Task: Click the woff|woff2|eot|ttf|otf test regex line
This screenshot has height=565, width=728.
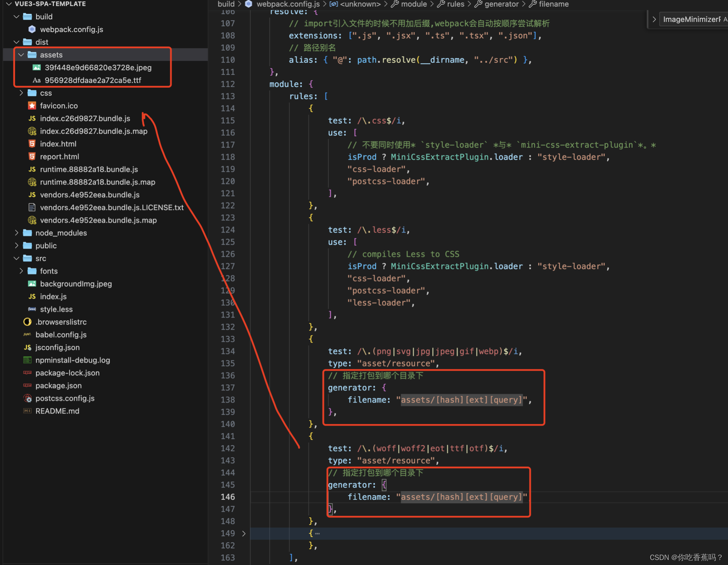Action: [x=417, y=448]
